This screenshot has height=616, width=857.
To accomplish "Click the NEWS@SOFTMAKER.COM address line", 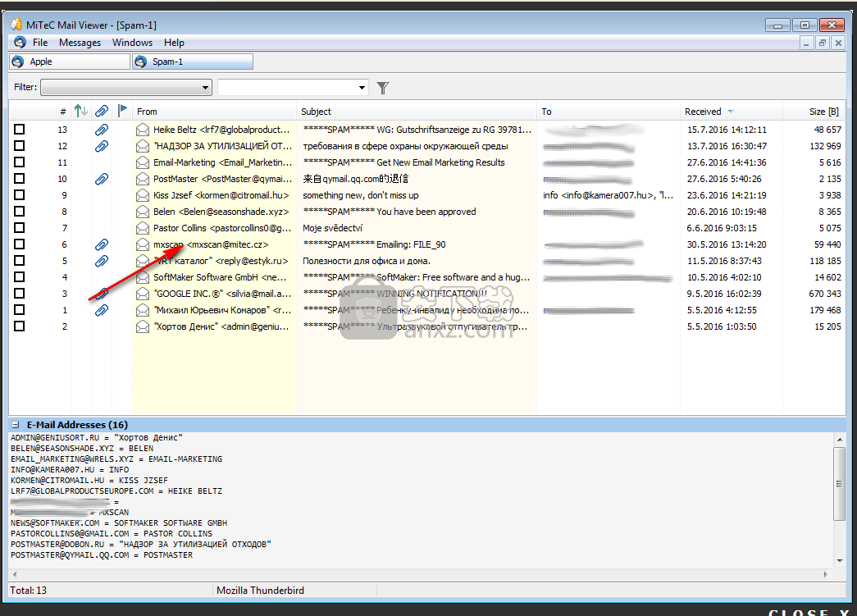I will [x=119, y=523].
